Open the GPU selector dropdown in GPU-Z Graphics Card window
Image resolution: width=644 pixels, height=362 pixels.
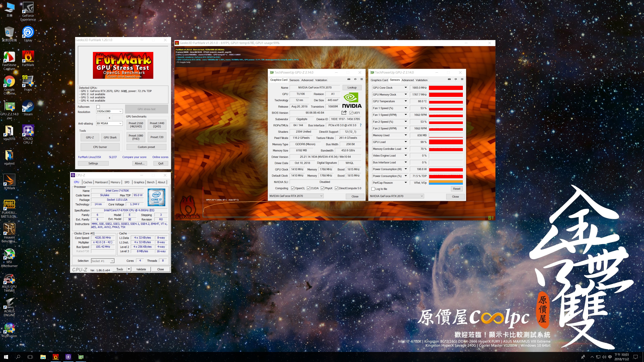click(296, 196)
